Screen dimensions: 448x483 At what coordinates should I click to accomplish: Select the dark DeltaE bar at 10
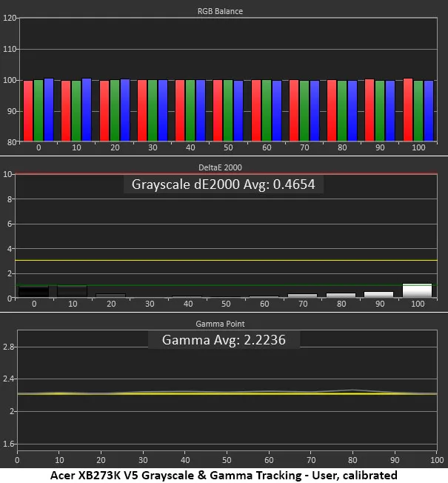click(x=73, y=292)
